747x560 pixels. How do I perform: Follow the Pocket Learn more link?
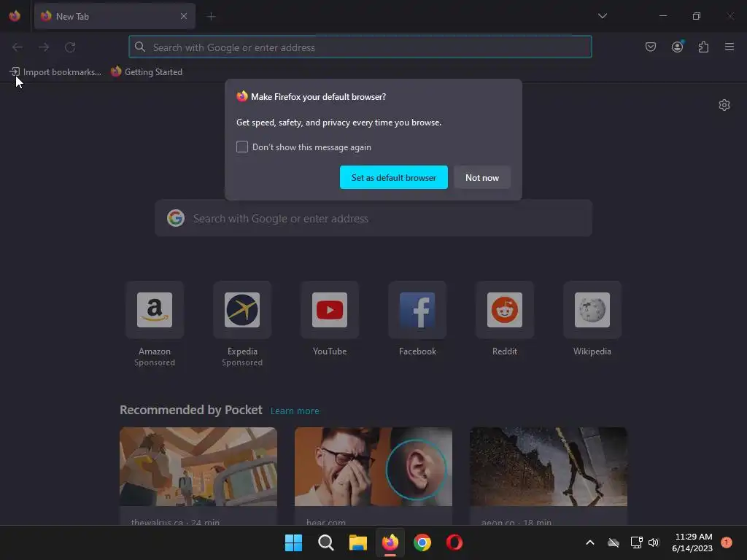(x=295, y=411)
